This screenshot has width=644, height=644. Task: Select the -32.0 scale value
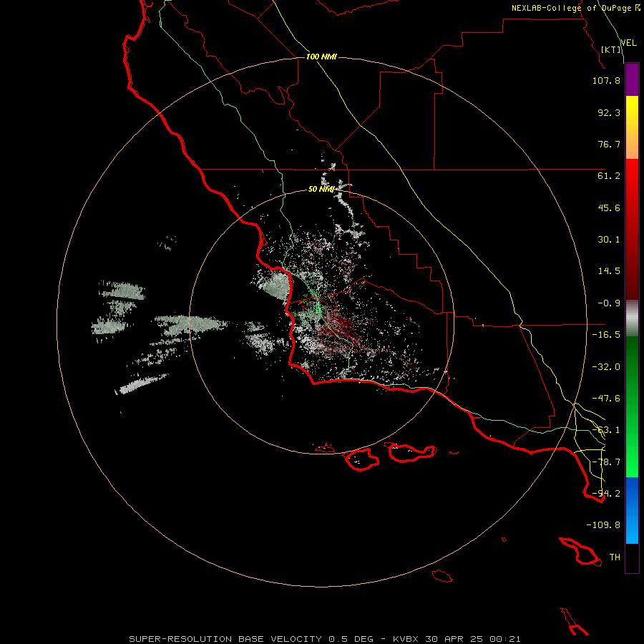point(606,367)
